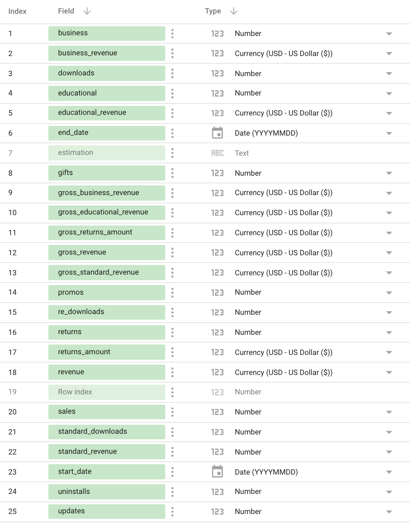Open the three-dot menu for updates field
The image size is (410, 532).
tap(173, 512)
